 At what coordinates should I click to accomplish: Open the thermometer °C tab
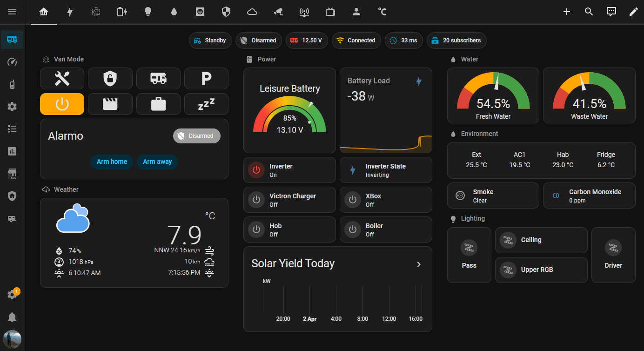(x=382, y=12)
